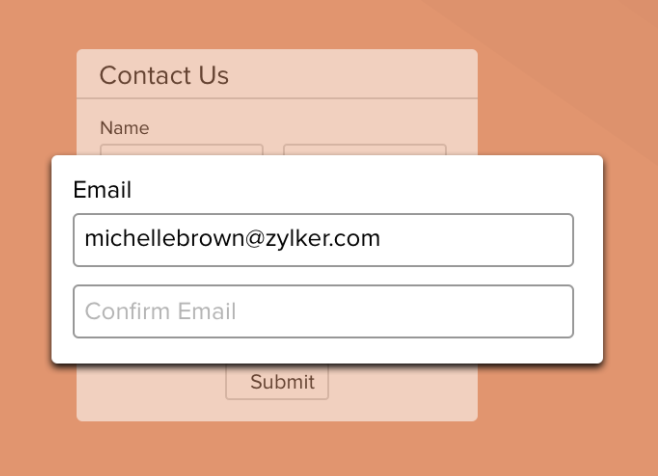Focus the Confirm Email input field

pos(322,311)
